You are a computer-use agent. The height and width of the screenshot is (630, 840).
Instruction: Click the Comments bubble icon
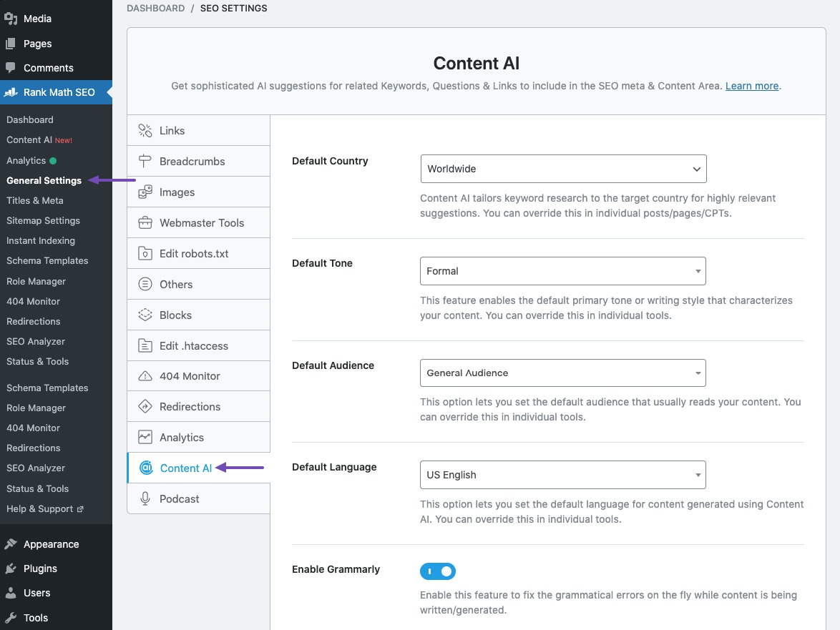pos(10,67)
